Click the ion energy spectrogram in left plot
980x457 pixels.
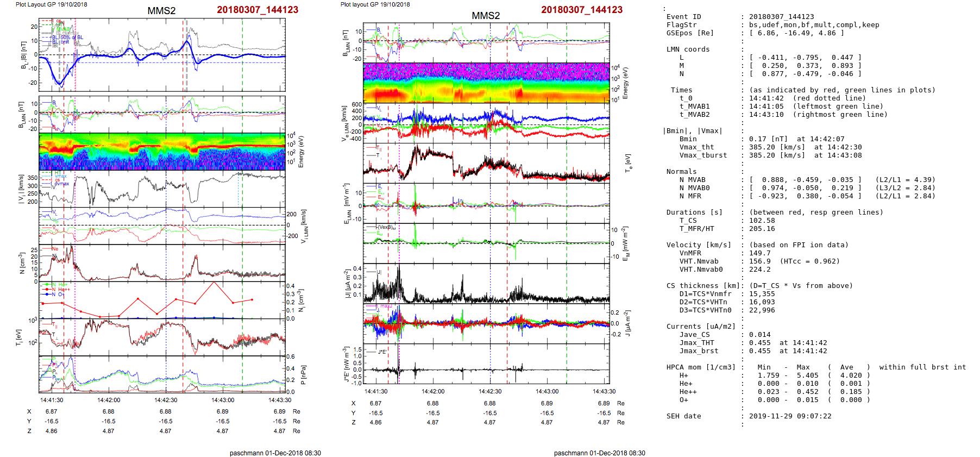point(162,152)
